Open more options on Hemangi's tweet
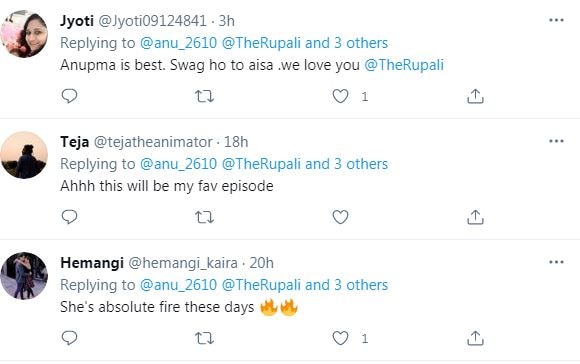Image resolution: width=580 pixels, height=364 pixels. 556,262
